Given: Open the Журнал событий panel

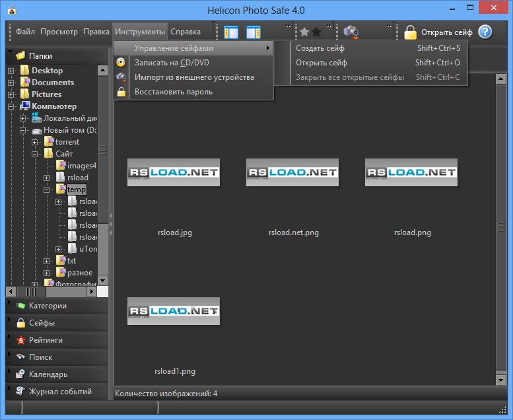Looking at the screenshot, I should click(57, 391).
